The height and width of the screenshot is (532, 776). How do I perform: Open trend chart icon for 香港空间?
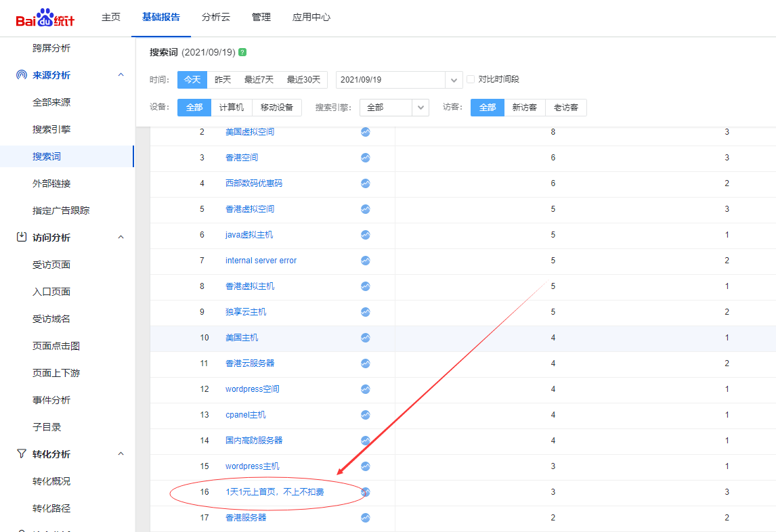(365, 158)
